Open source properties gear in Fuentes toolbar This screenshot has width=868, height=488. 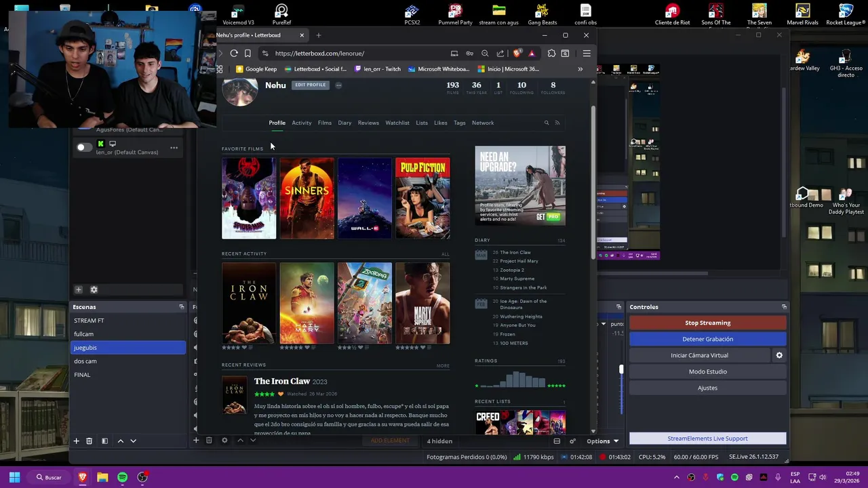(x=224, y=441)
